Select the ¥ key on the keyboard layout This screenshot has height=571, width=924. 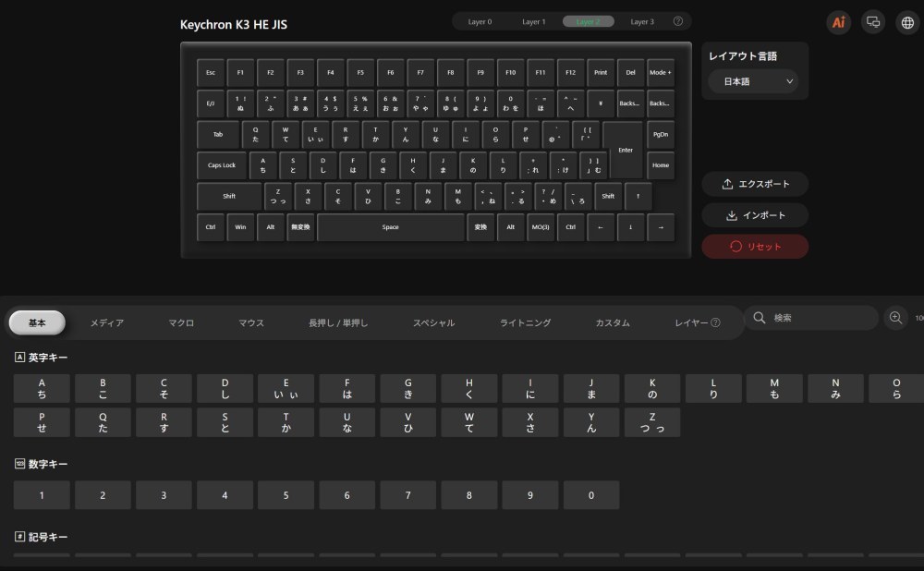(601, 103)
